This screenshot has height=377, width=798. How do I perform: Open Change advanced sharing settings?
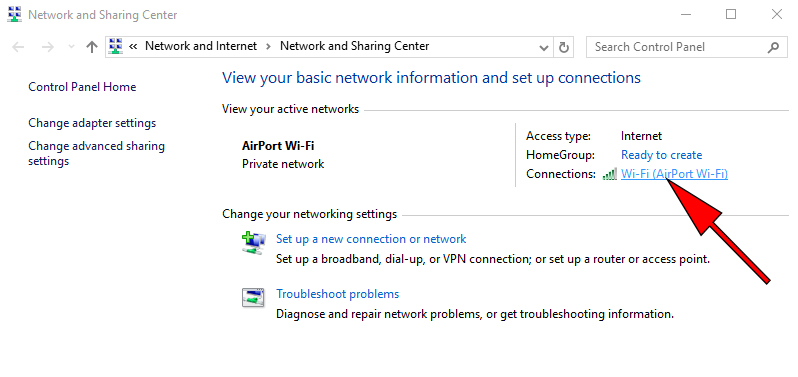coord(97,154)
